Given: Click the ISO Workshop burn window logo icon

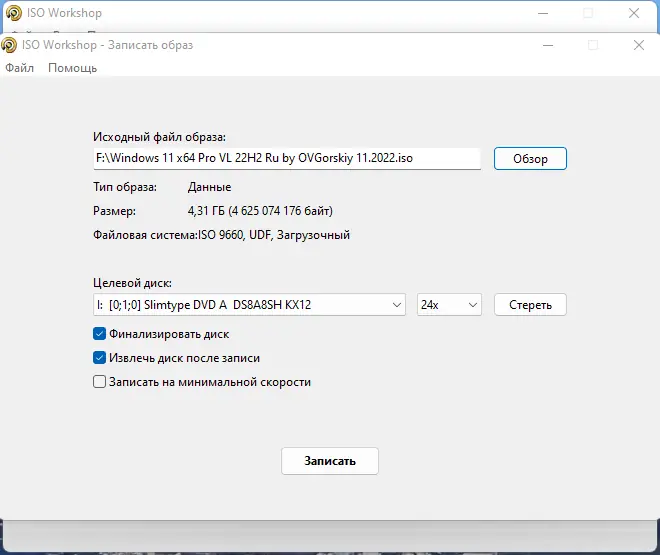Looking at the screenshot, I should click(x=9, y=45).
